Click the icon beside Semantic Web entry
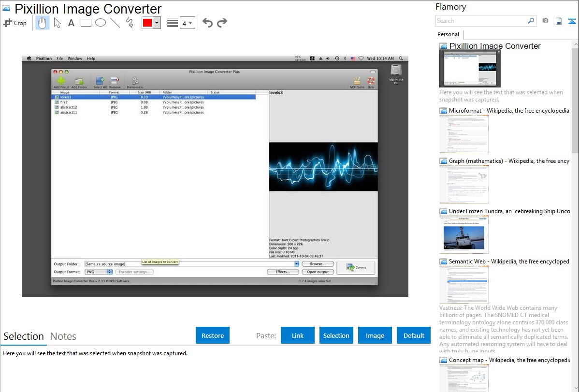 [x=443, y=261]
